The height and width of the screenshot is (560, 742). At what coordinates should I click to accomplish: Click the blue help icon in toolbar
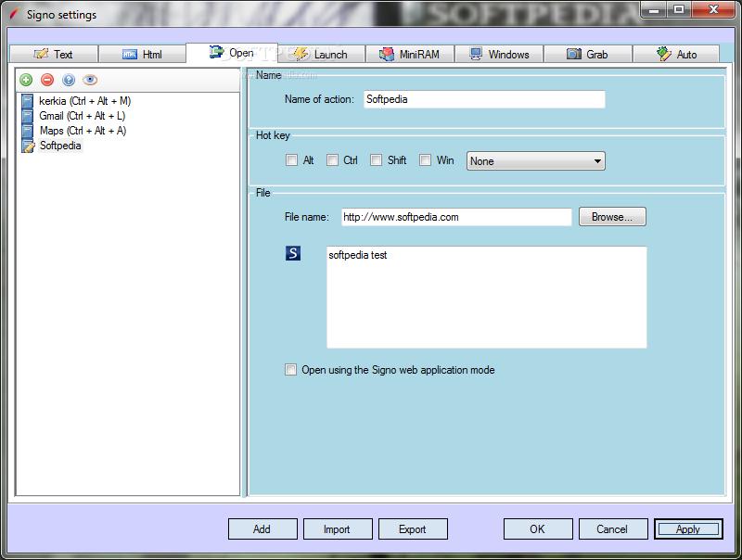pyautogui.click(x=69, y=80)
